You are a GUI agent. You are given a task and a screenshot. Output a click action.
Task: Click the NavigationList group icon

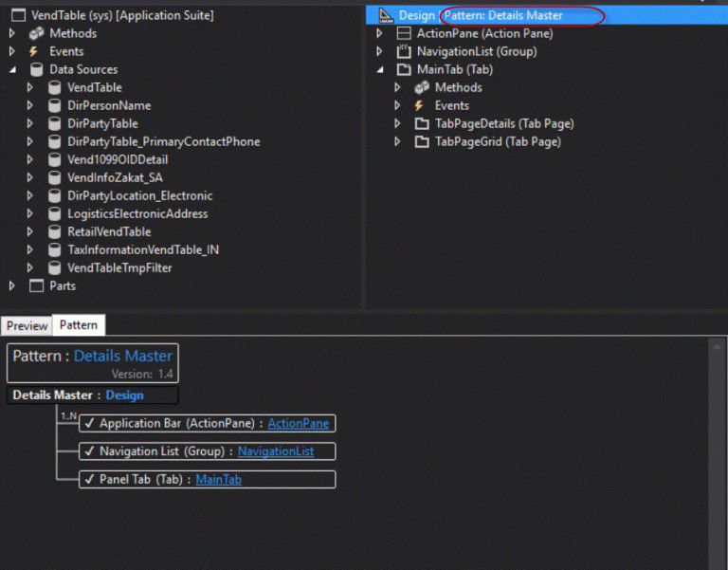404,51
